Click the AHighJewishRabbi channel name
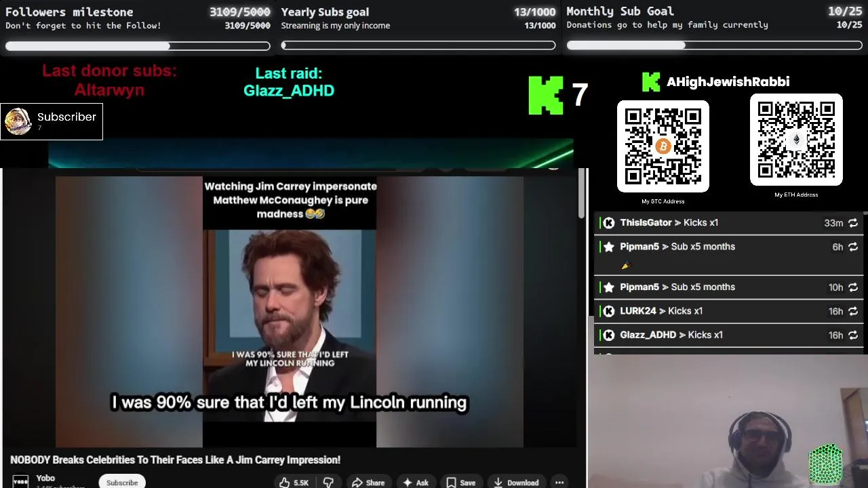The width and height of the screenshot is (868, 488). click(728, 82)
